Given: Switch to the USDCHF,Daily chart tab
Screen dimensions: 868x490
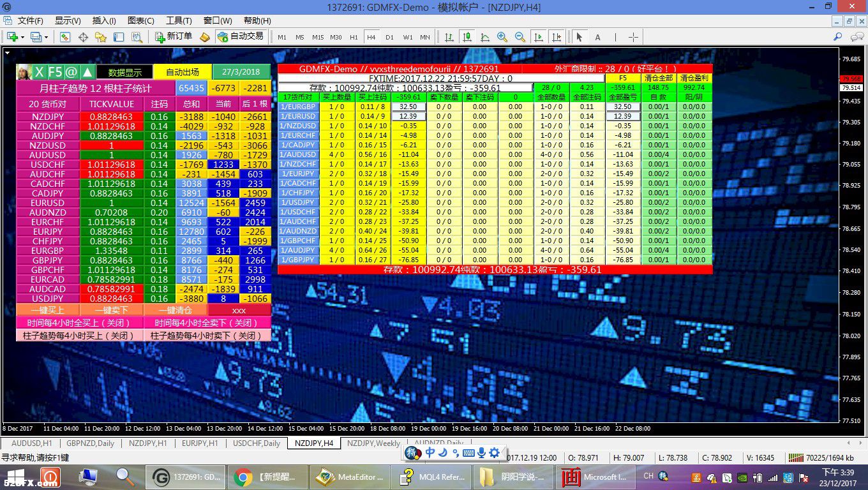Looking at the screenshot, I should [256, 443].
